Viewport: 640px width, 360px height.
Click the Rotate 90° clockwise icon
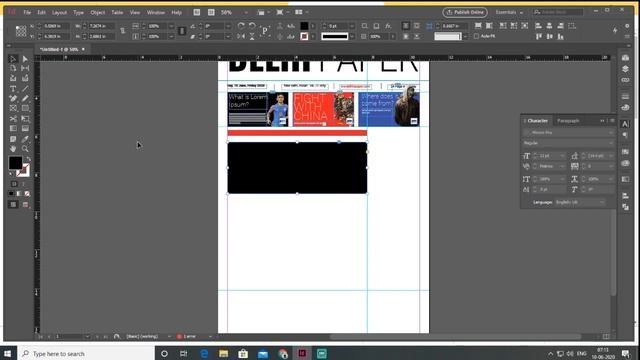pyautogui.click(x=241, y=26)
